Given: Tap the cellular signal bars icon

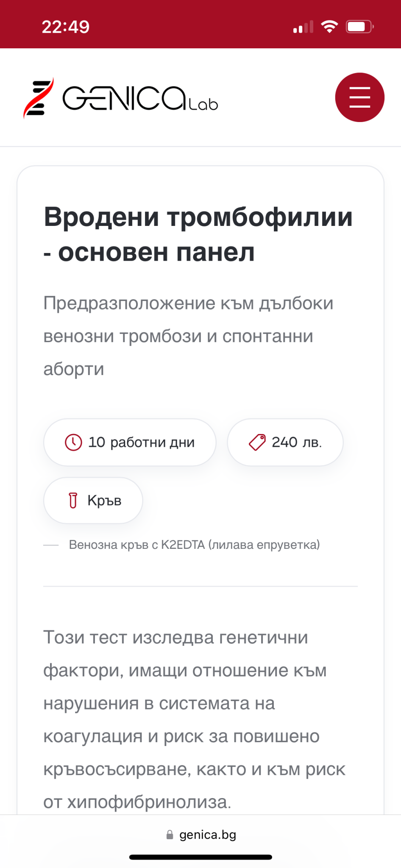Looking at the screenshot, I should point(303,27).
